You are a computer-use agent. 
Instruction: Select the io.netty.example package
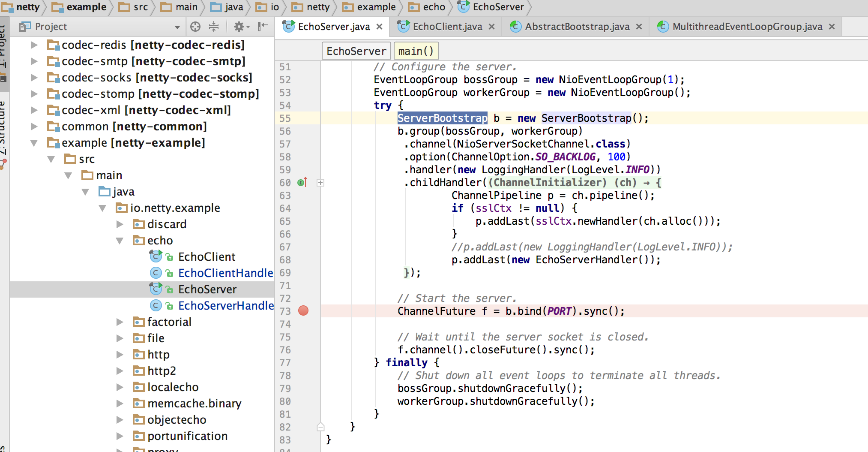175,208
